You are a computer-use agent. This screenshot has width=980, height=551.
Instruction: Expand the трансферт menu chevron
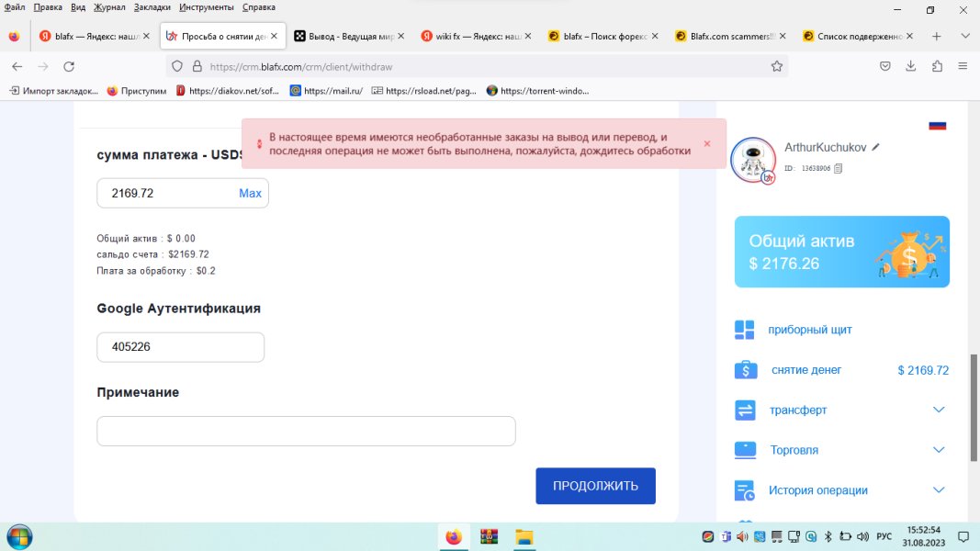coord(938,410)
